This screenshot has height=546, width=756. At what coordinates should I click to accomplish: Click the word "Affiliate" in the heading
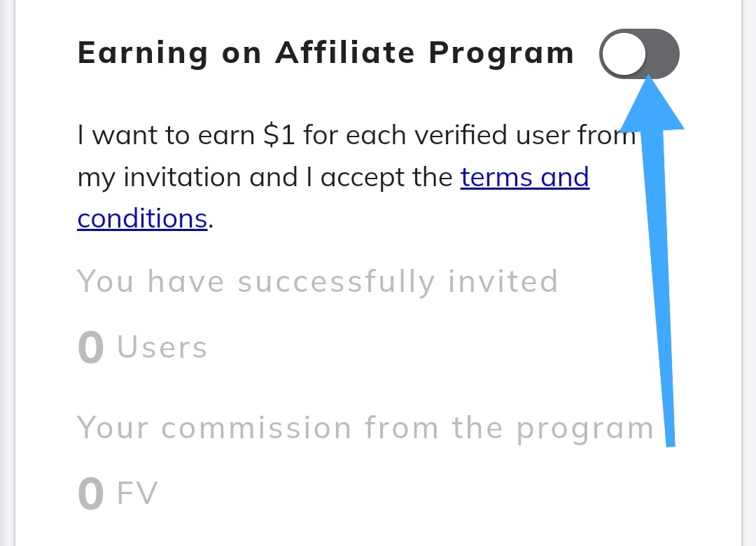[346, 53]
